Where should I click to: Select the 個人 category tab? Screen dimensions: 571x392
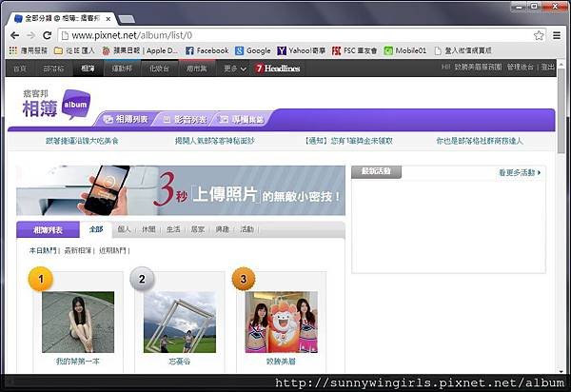(x=124, y=229)
